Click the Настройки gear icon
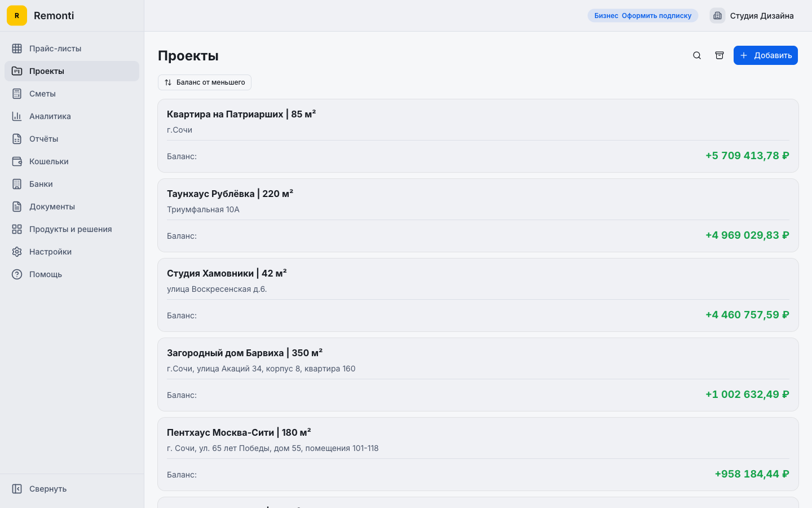 pos(17,252)
